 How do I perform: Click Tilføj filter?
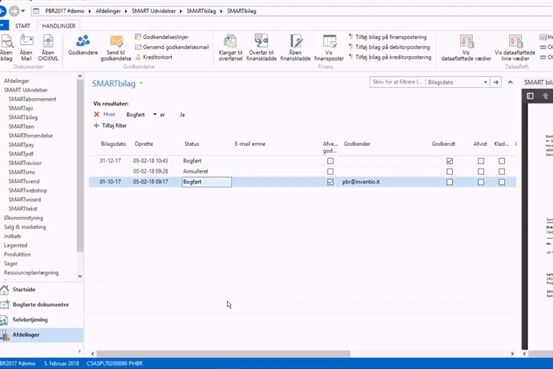click(110, 126)
